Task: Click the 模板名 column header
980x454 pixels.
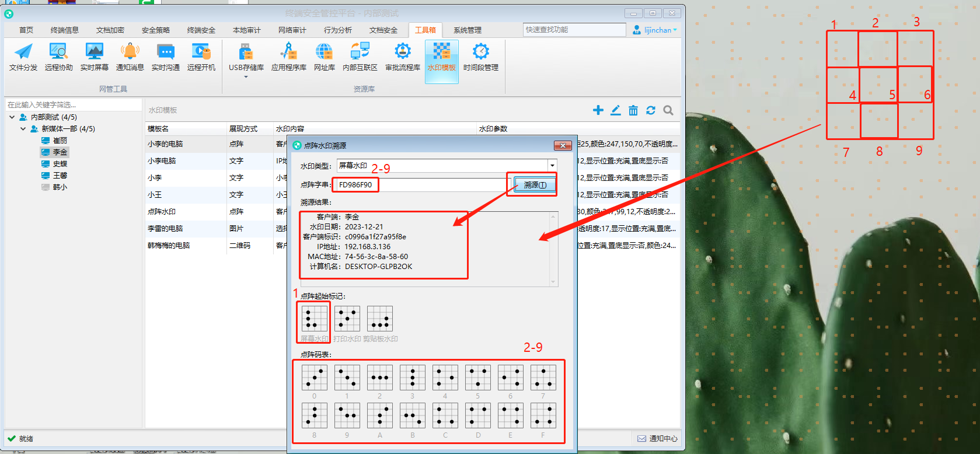Action: click(x=186, y=129)
